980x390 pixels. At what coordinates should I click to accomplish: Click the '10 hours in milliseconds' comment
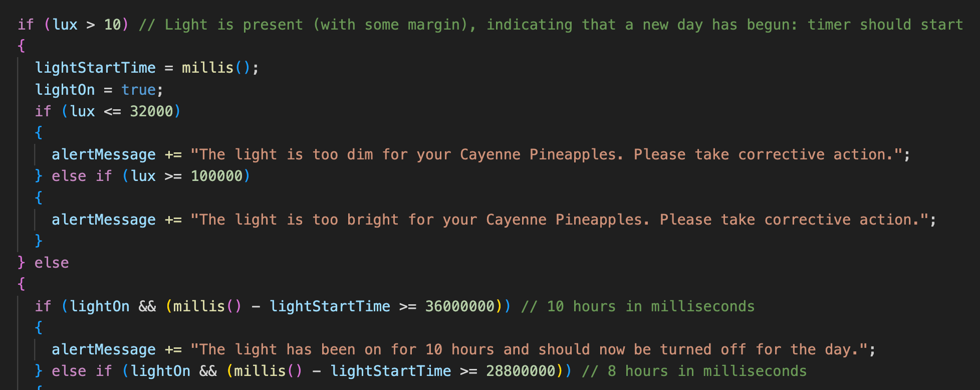click(638, 306)
